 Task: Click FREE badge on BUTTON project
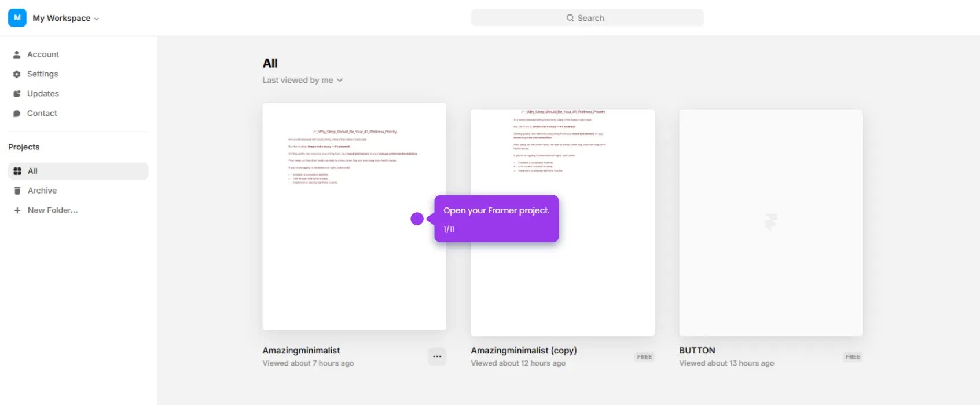pyautogui.click(x=853, y=357)
